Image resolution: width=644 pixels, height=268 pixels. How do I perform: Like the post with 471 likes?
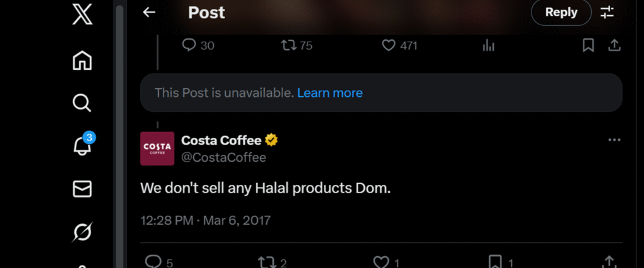[x=389, y=45]
